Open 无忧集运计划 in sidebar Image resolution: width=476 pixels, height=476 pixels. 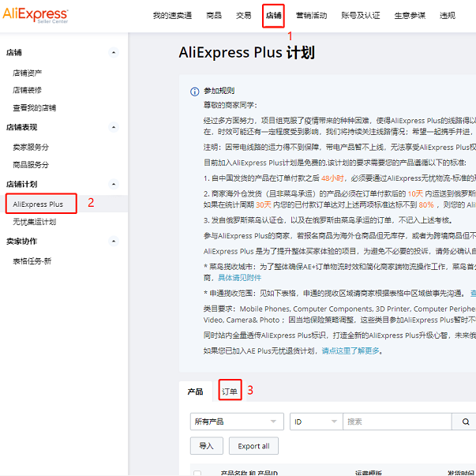34,222
